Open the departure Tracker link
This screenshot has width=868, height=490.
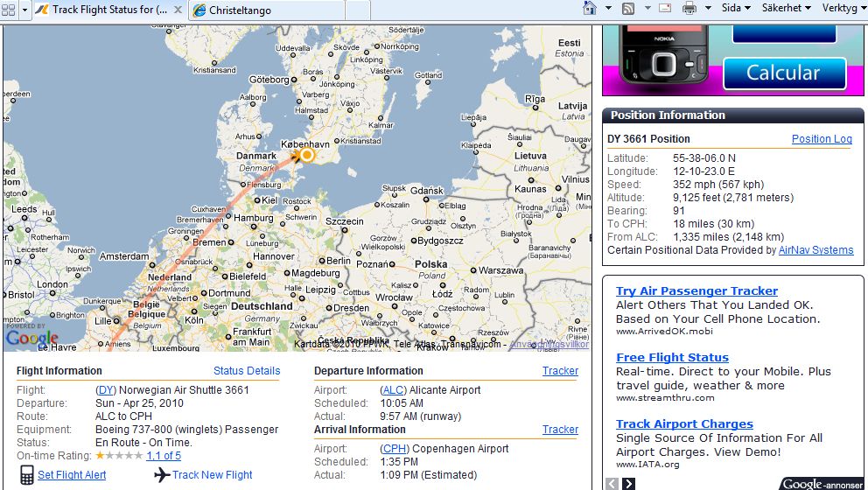click(560, 371)
